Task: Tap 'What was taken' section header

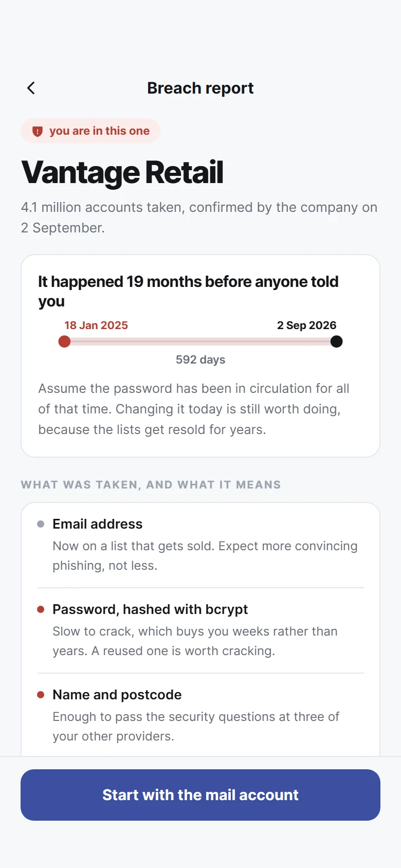Action: tap(151, 485)
